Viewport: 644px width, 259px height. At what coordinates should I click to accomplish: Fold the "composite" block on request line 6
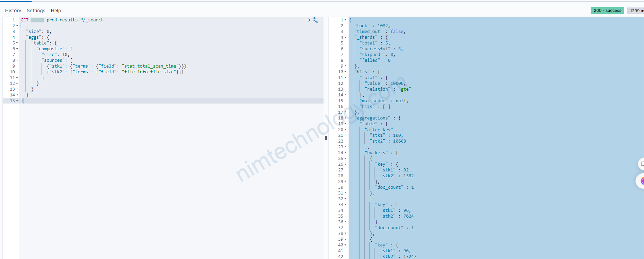17,49
